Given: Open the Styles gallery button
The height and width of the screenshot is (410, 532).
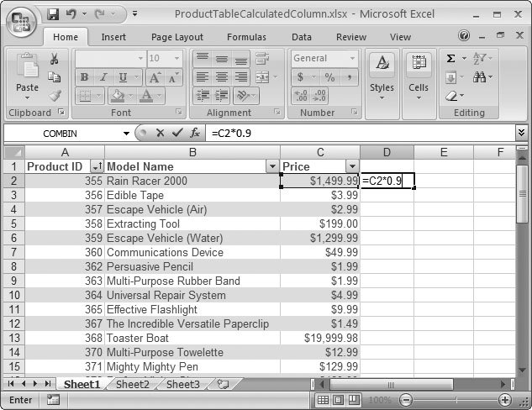Looking at the screenshot, I should point(382,77).
